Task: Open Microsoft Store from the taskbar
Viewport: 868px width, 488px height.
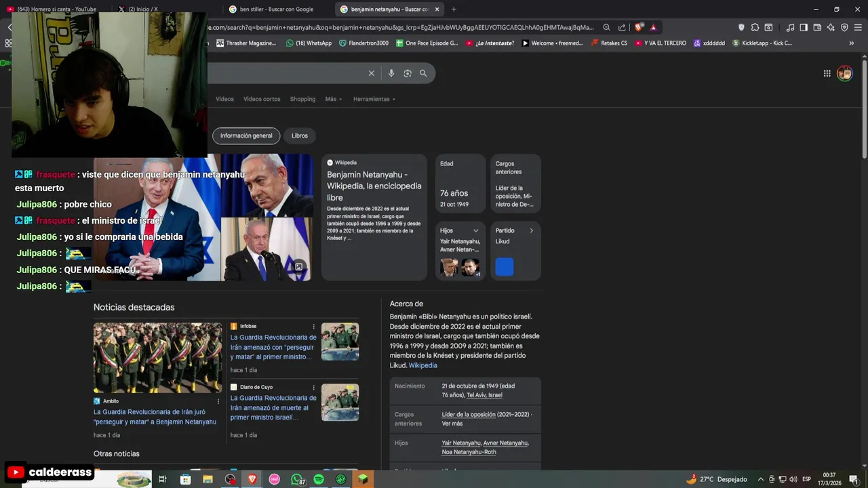Action: pos(185,479)
